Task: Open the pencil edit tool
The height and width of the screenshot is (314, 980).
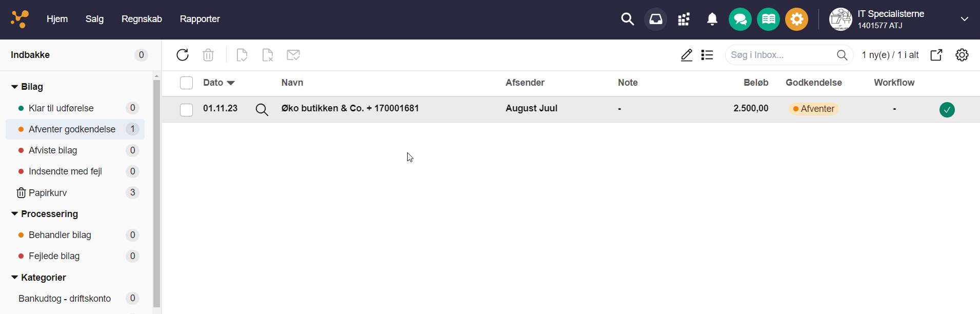Action: pos(687,55)
